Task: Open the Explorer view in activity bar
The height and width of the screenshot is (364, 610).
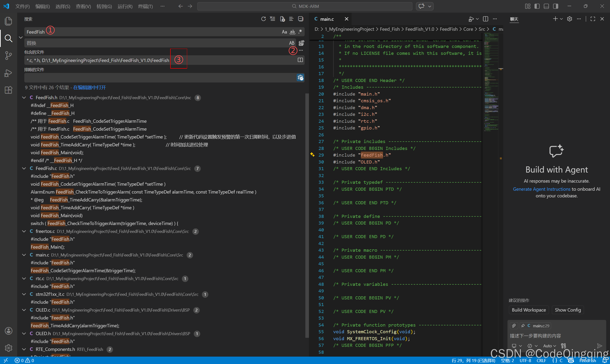Action: [8, 21]
